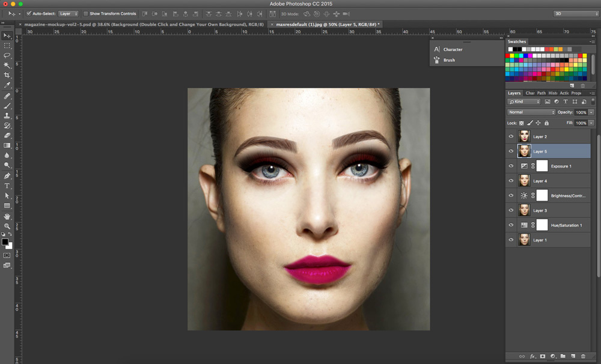Switch to the Paths panel tab
Image resolution: width=601 pixels, height=364 pixels.
[x=542, y=93]
